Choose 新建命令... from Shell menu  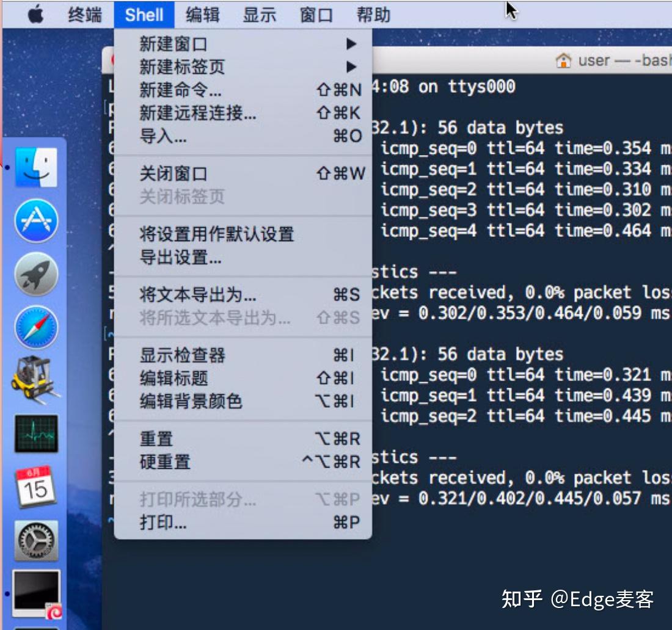(x=243, y=90)
